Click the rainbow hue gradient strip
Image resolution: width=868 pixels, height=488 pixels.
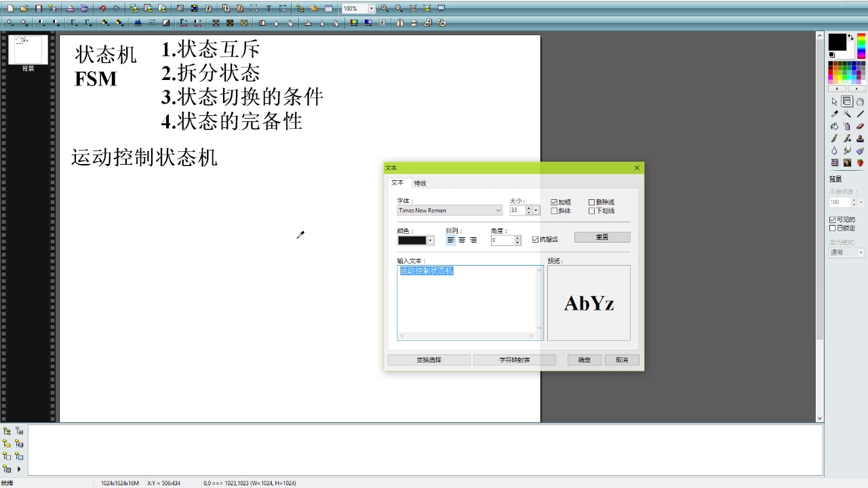click(x=861, y=46)
